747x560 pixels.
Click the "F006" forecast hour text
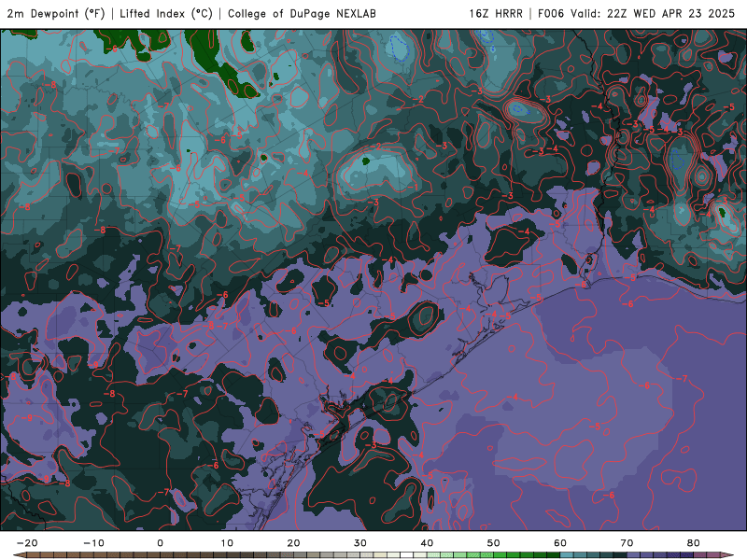coord(551,13)
